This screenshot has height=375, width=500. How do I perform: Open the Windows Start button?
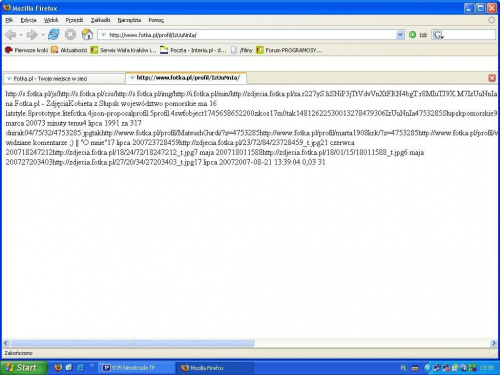[23, 368]
